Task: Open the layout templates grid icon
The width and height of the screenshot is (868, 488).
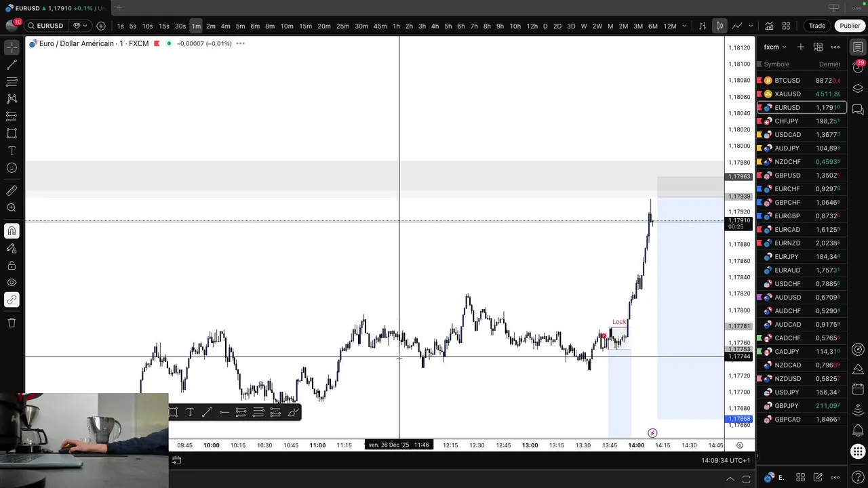Action: pos(786,26)
